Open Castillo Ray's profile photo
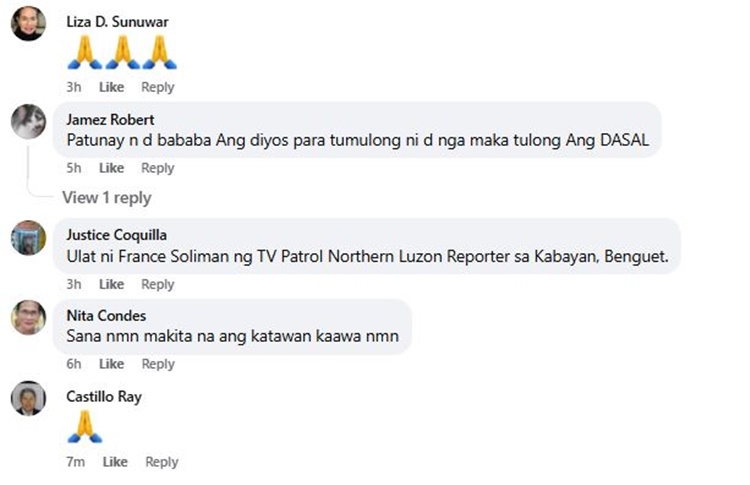 [x=28, y=398]
